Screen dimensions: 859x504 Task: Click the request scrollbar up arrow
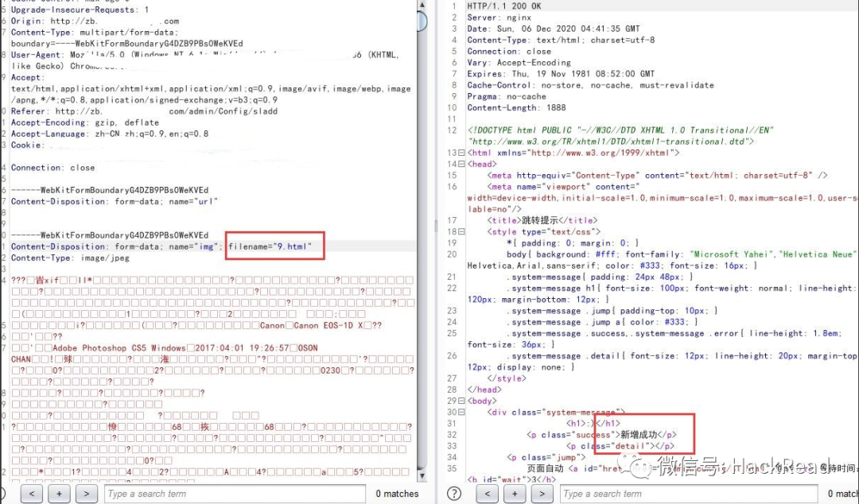[422, 5]
